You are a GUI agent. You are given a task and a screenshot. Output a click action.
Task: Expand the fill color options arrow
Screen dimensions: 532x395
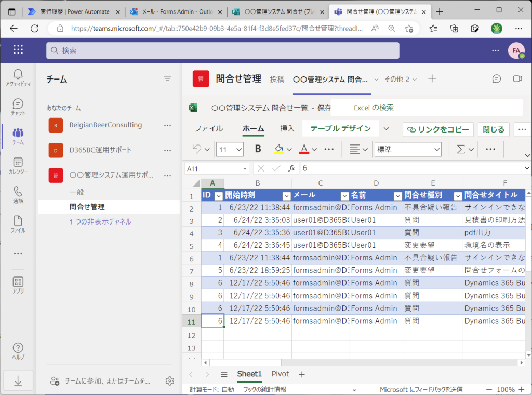pos(289,149)
